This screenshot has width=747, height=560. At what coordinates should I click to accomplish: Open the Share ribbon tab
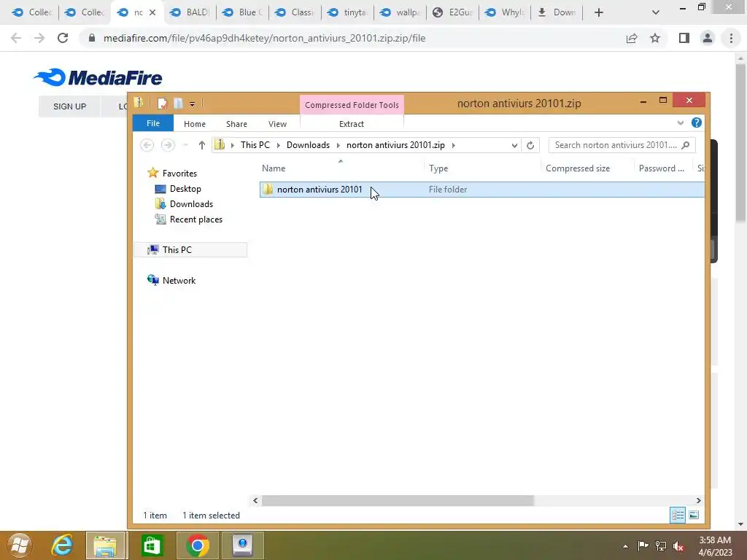236,124
